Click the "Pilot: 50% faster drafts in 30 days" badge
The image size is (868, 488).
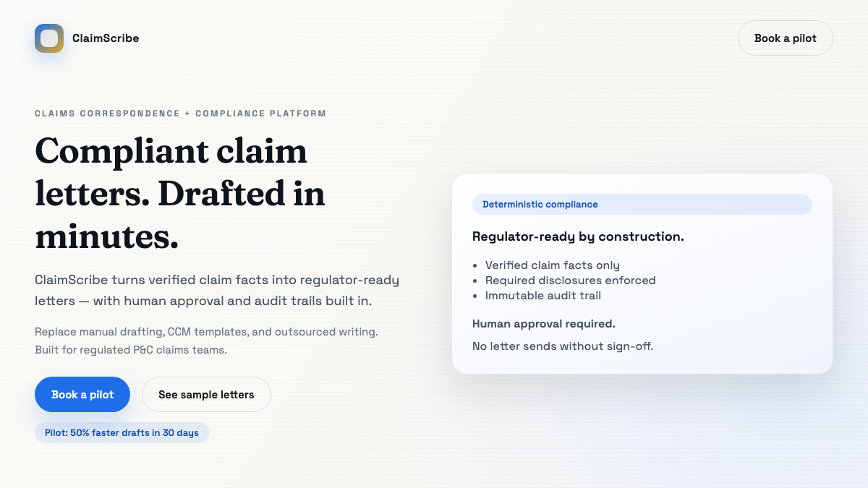click(122, 432)
